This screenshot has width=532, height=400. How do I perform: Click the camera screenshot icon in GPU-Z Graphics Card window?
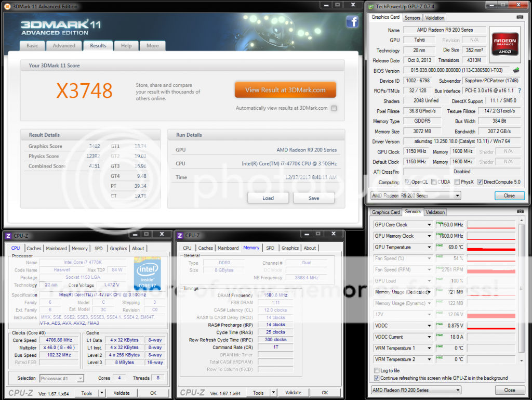pyautogui.click(x=520, y=17)
